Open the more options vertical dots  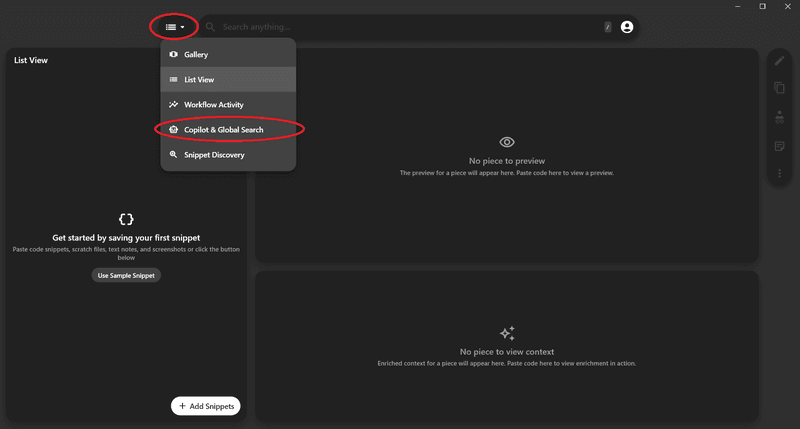click(780, 173)
